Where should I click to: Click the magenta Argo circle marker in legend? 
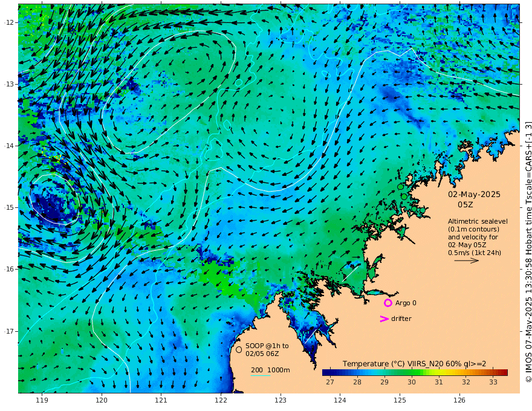click(x=388, y=303)
